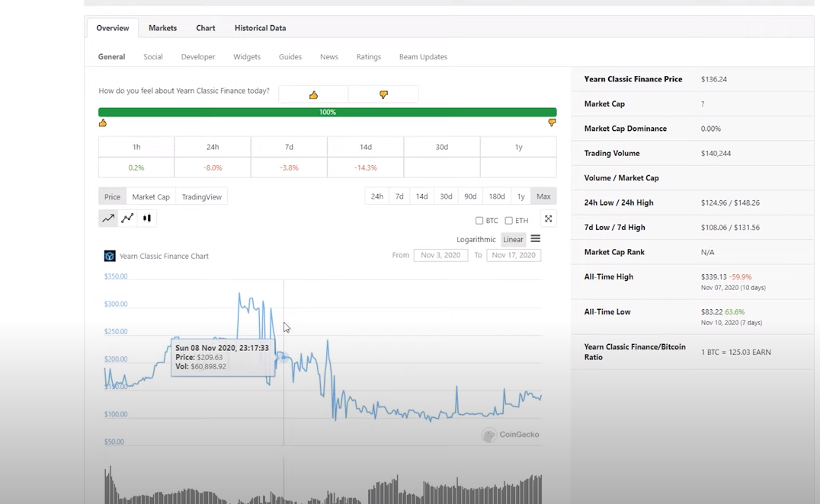Show the Market Cap chart view
This screenshot has width=820, height=504.
tap(151, 196)
